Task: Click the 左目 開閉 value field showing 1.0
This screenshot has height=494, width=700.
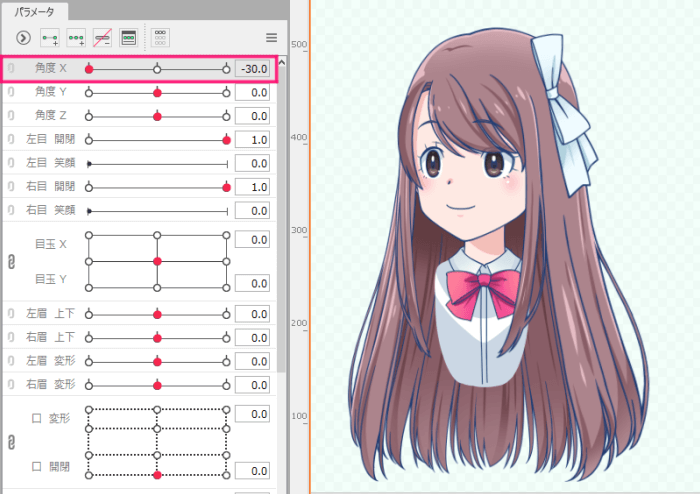Action: pos(253,140)
